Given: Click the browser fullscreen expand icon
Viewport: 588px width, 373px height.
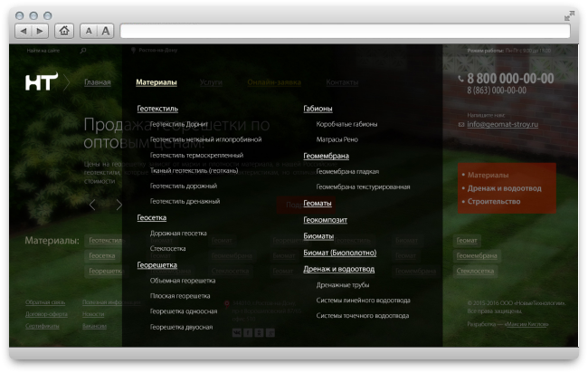Looking at the screenshot, I should pyautogui.click(x=570, y=14).
